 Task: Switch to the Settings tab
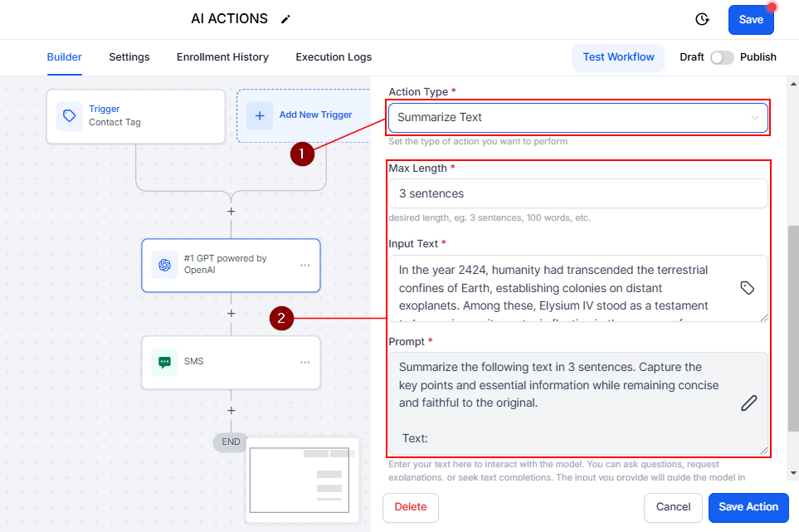[x=129, y=57]
